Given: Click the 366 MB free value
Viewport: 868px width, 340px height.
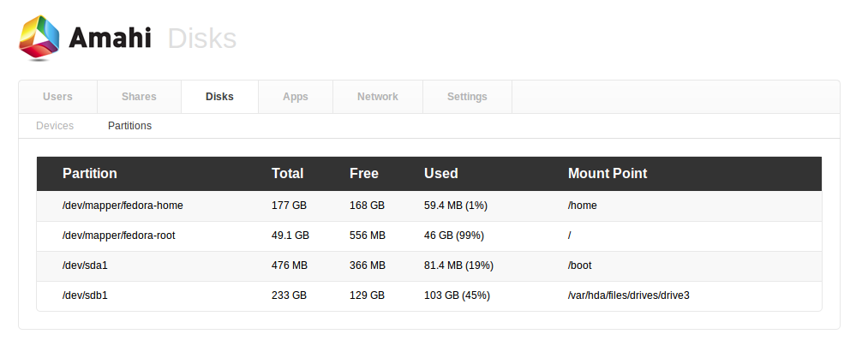Looking at the screenshot, I should 368,265.
